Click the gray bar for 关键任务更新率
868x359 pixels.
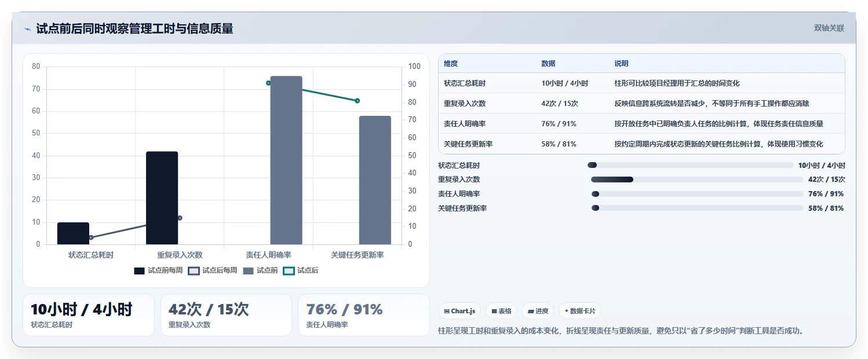click(375, 180)
